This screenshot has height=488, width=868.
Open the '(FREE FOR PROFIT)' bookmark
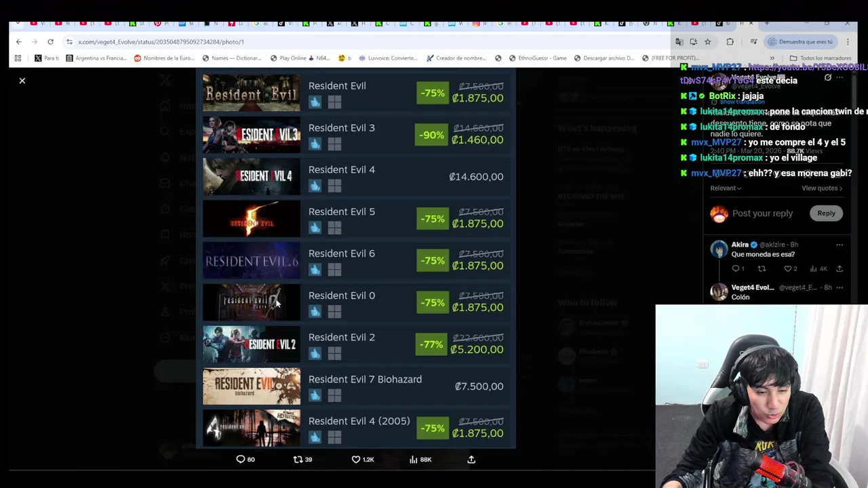(669, 58)
